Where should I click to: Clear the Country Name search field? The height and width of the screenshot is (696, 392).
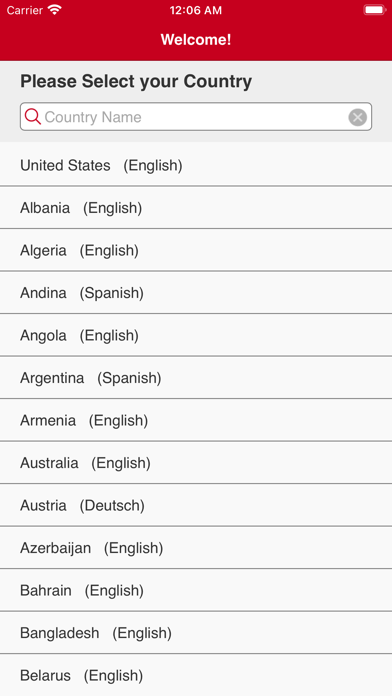(x=357, y=117)
